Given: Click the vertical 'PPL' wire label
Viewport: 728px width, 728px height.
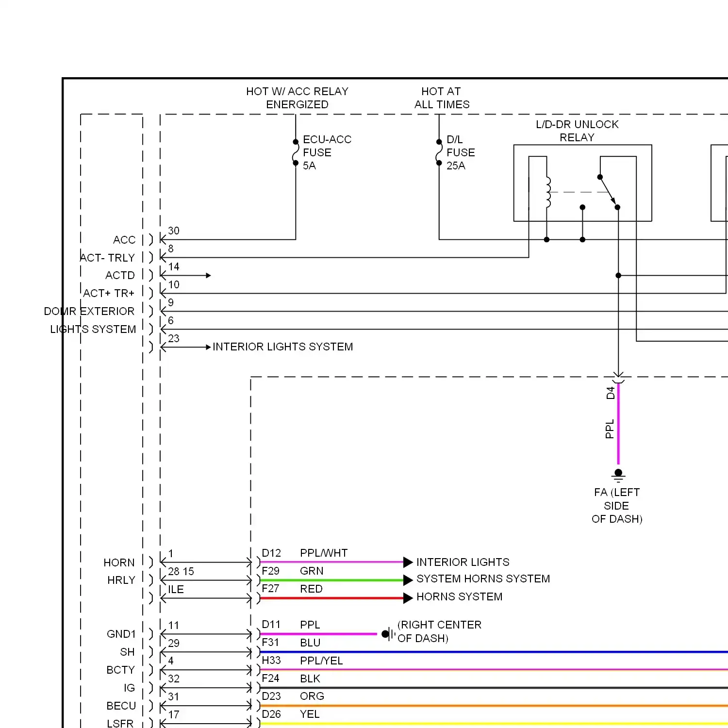Looking at the screenshot, I should 610,429.
